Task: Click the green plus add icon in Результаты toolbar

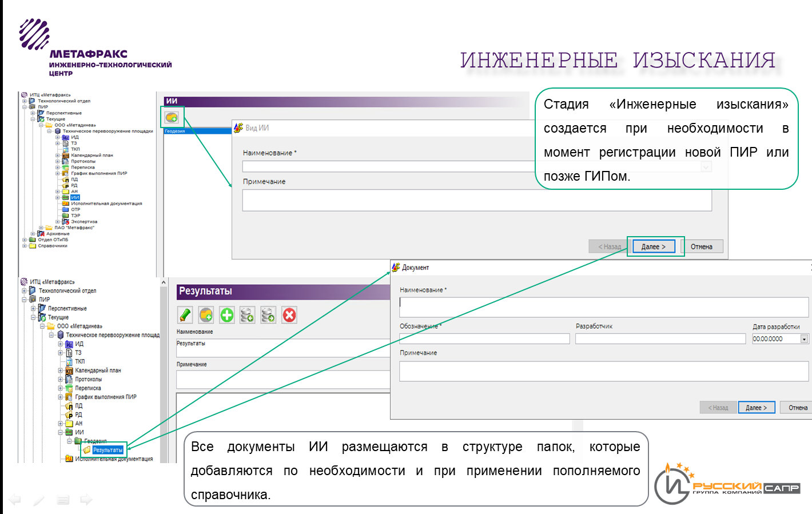Action: click(227, 315)
